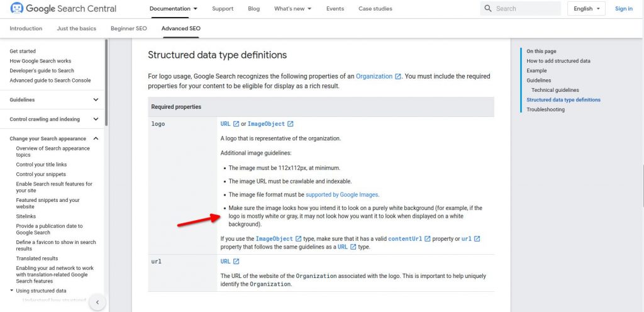Click the search magnifier icon
This screenshot has height=312, width=644.
click(x=488, y=9)
